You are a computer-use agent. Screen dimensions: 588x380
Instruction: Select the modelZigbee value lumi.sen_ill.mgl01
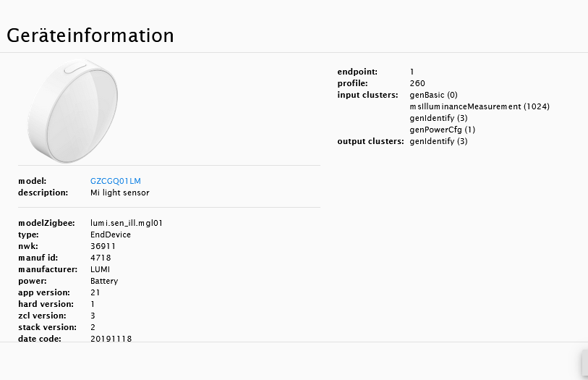pyautogui.click(x=127, y=223)
